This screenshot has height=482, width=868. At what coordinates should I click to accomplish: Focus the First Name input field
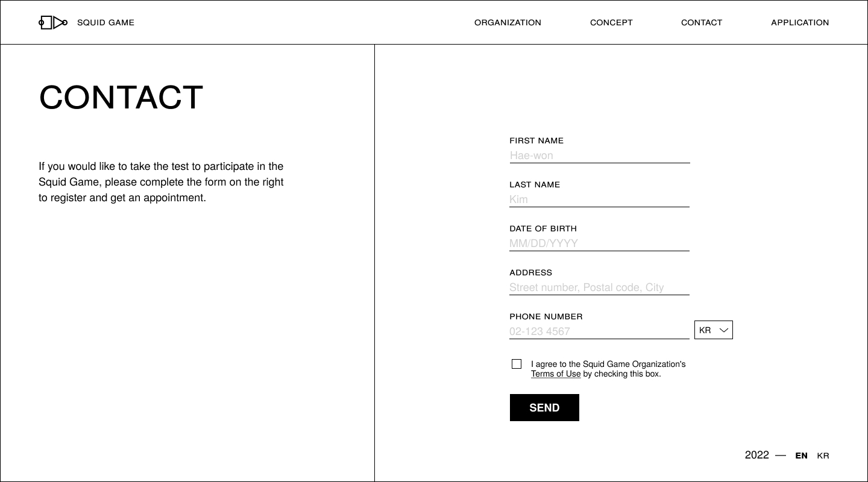(x=600, y=155)
